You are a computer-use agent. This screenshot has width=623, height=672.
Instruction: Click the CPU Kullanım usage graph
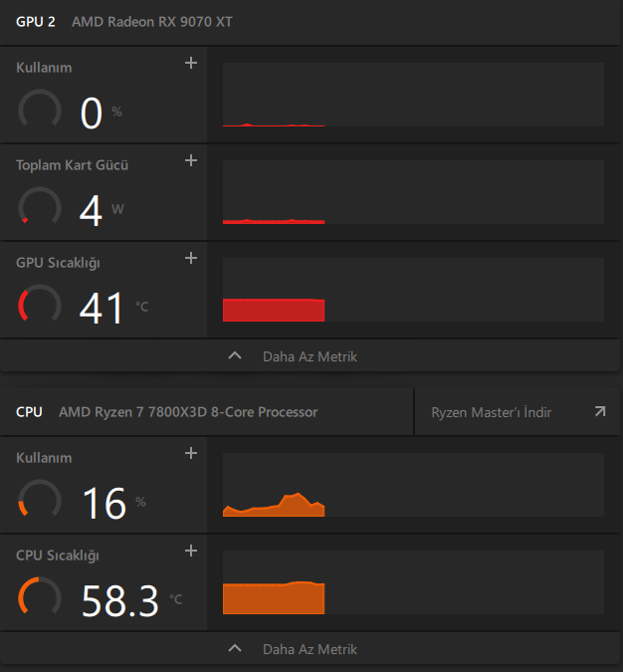click(x=413, y=485)
